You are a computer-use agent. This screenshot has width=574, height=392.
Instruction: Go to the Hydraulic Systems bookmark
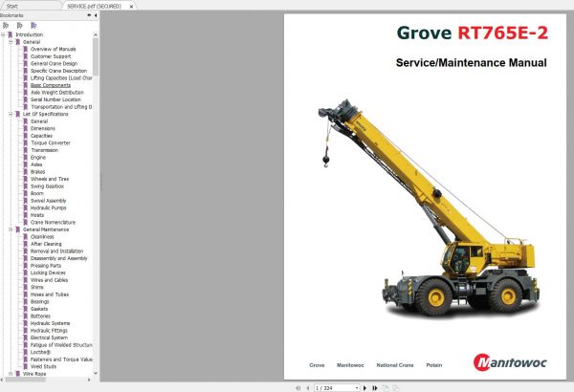(50, 323)
